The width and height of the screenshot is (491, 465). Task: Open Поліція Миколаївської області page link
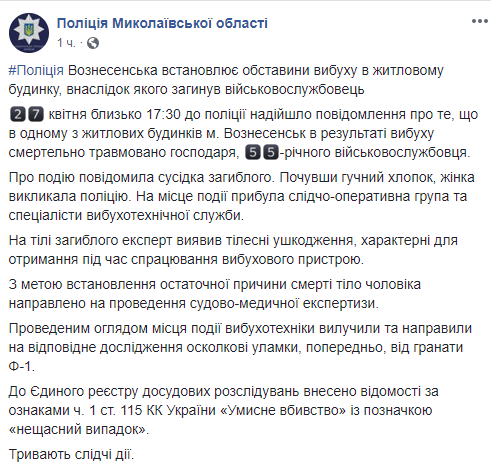pyautogui.click(x=162, y=23)
